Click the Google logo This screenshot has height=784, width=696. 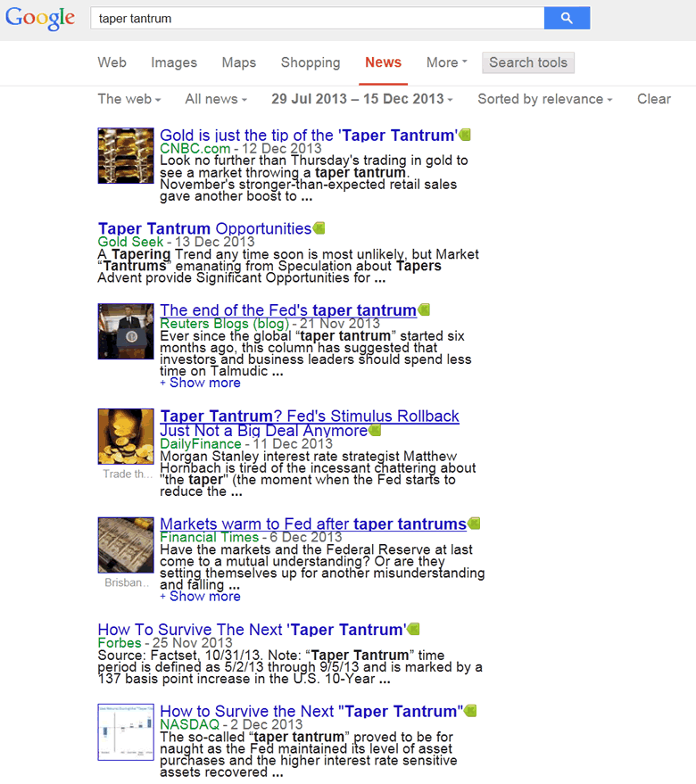click(40, 19)
